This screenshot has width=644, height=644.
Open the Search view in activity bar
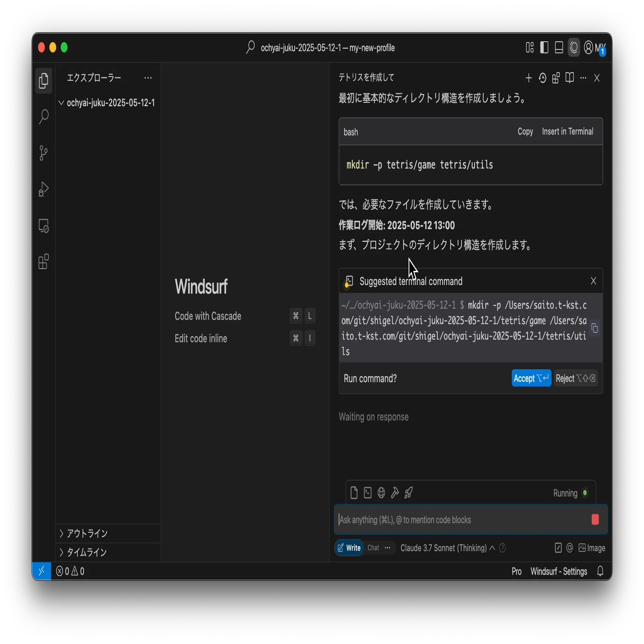(43, 117)
